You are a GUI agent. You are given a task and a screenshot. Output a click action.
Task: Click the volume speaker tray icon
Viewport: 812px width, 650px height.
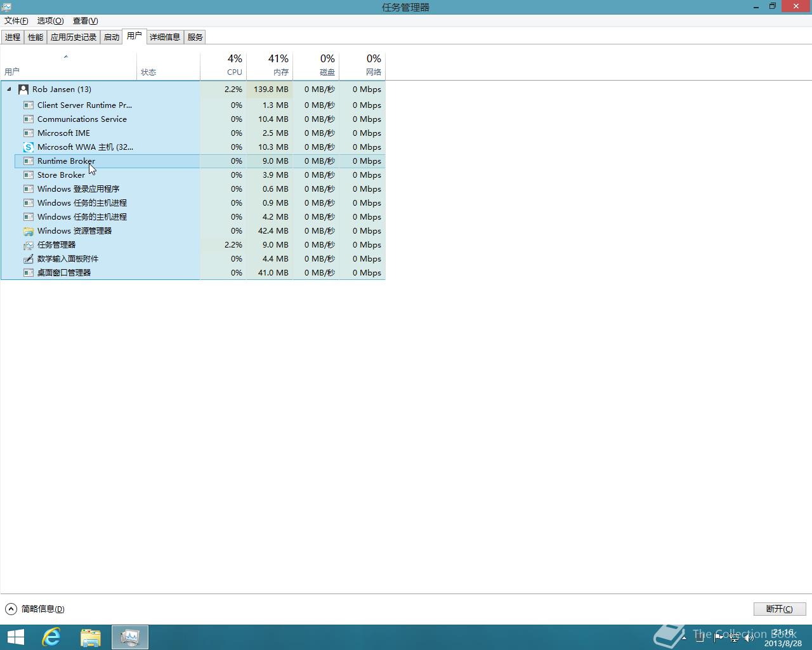click(749, 637)
